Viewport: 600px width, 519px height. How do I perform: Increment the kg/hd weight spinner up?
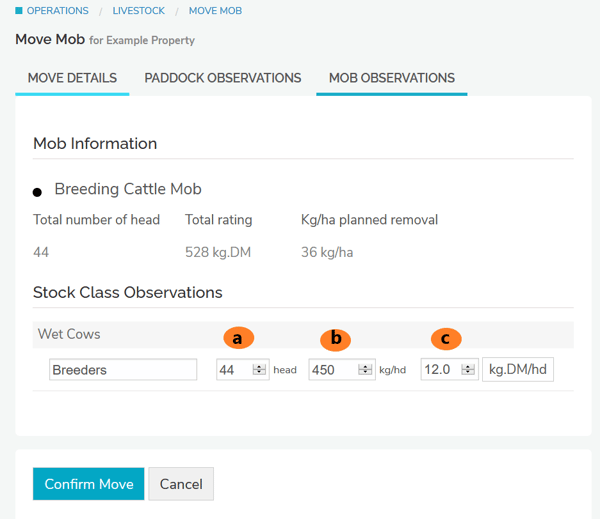366,366
